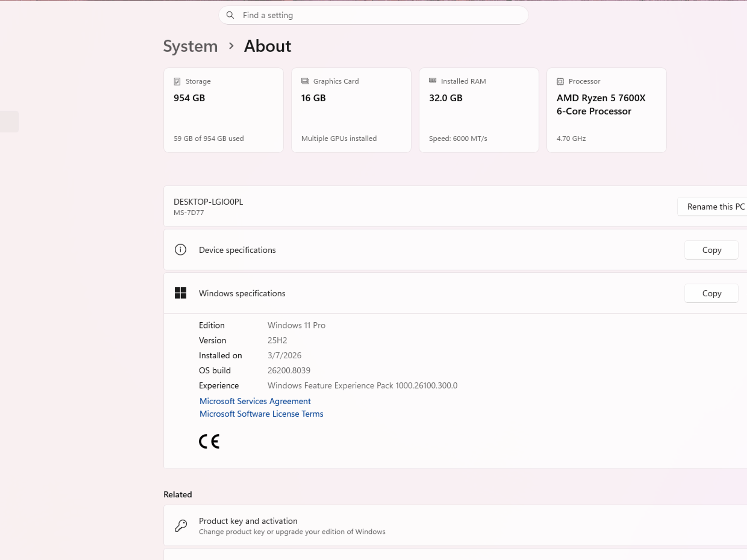The height and width of the screenshot is (560, 747).
Task: Click the Device specifications info icon
Action: 181,250
